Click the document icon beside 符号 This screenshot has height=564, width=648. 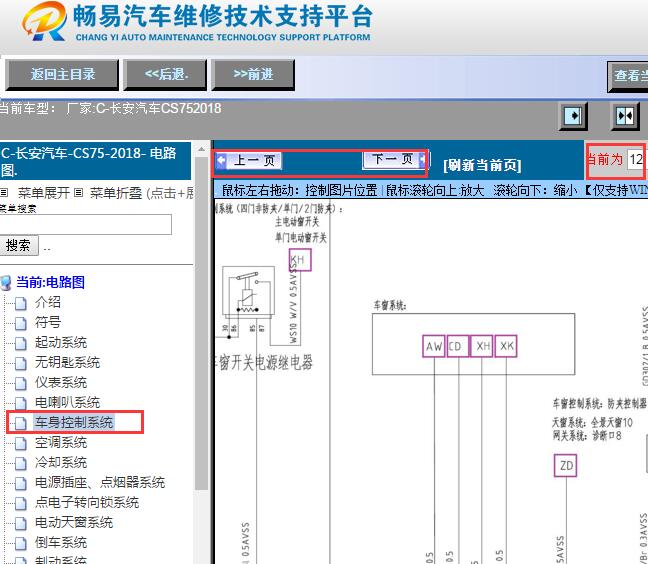21,323
